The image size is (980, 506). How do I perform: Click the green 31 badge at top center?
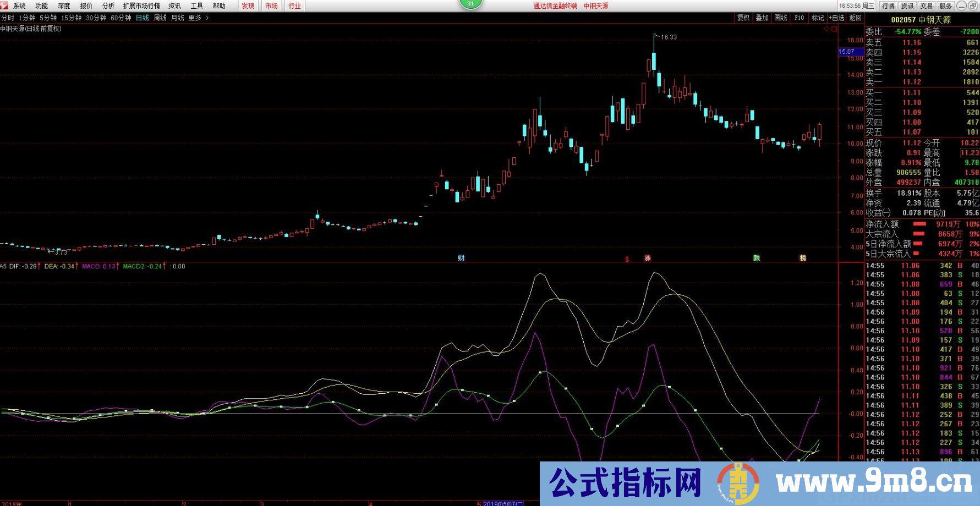(470, 4)
